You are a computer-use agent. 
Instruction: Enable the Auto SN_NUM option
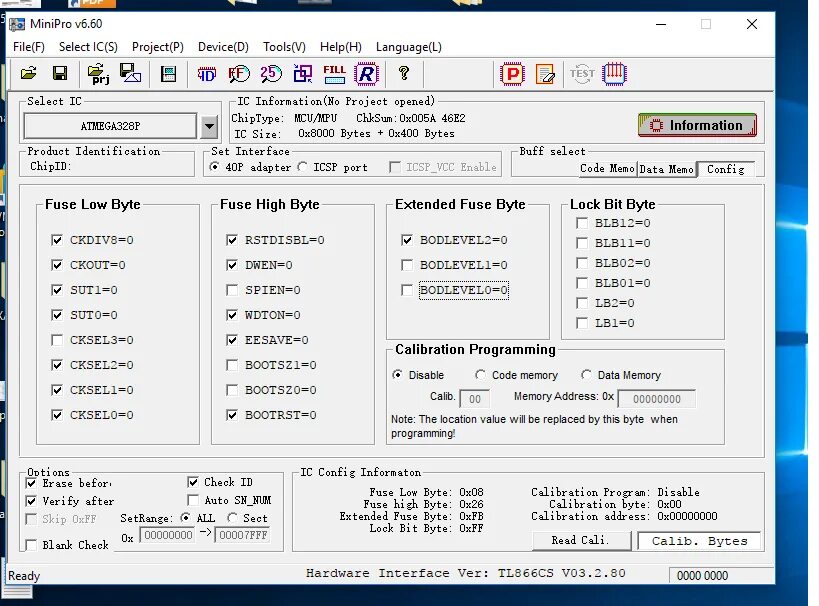[193, 500]
